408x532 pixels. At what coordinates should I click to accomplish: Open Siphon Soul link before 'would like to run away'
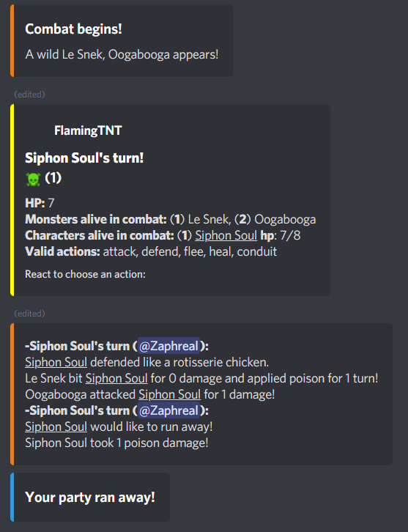pyautogui.click(x=56, y=426)
